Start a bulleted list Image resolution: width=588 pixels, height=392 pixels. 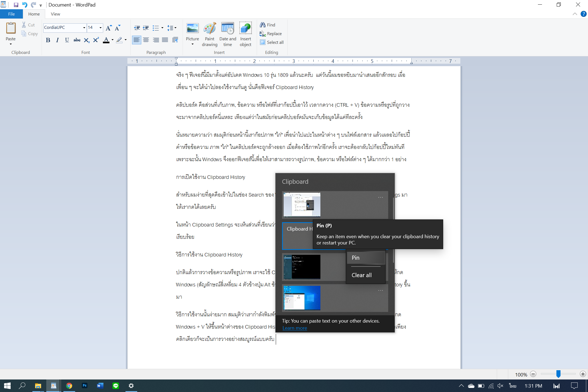tap(156, 27)
